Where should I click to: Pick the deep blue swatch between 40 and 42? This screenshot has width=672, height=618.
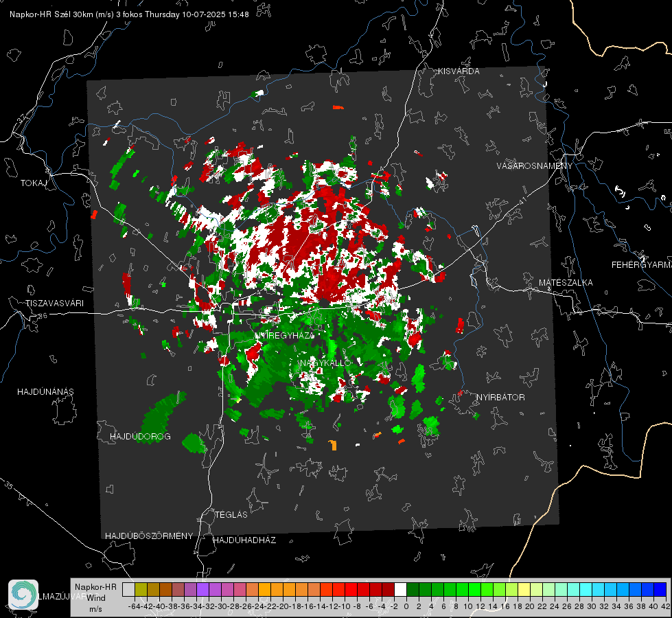click(x=660, y=589)
